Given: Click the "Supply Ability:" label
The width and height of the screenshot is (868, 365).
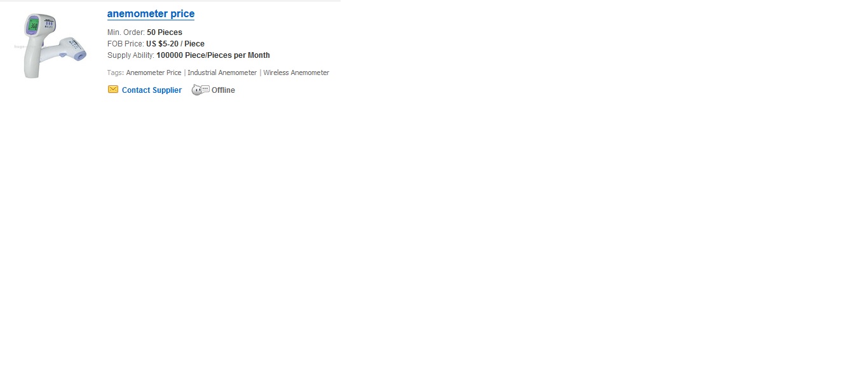Looking at the screenshot, I should pos(131,55).
